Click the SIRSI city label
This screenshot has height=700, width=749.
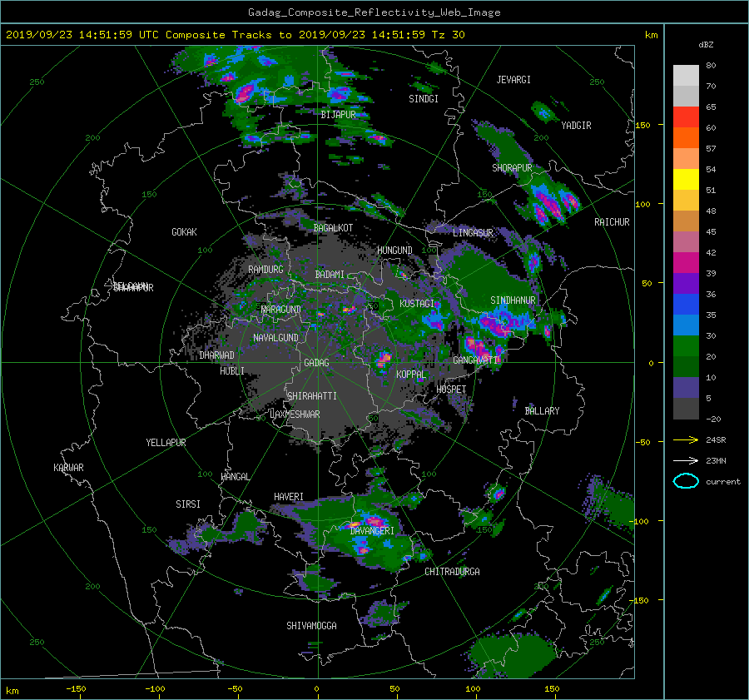pos(188,504)
